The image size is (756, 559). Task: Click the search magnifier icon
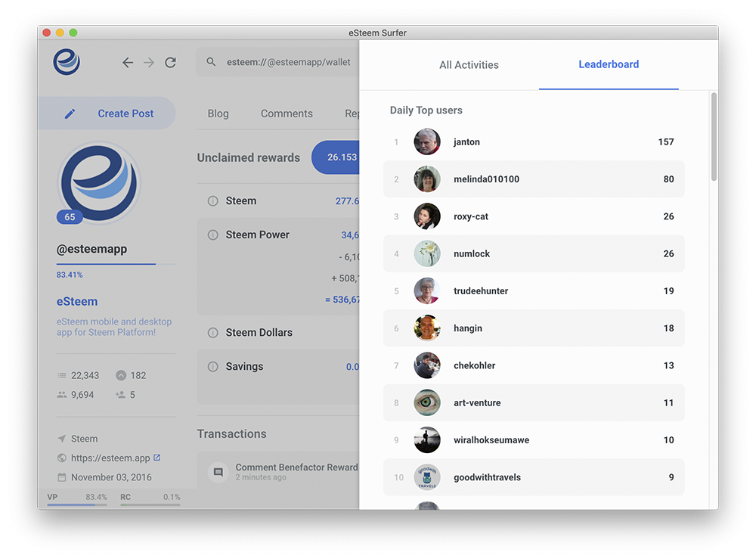click(x=211, y=62)
